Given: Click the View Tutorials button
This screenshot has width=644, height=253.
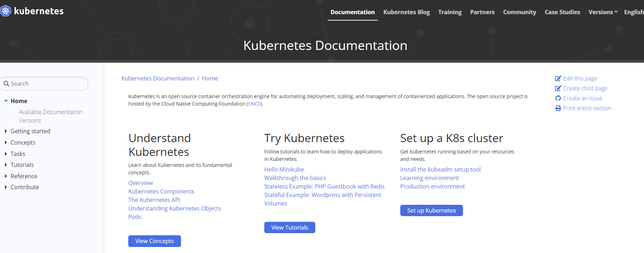Looking at the screenshot, I should pyautogui.click(x=290, y=227).
